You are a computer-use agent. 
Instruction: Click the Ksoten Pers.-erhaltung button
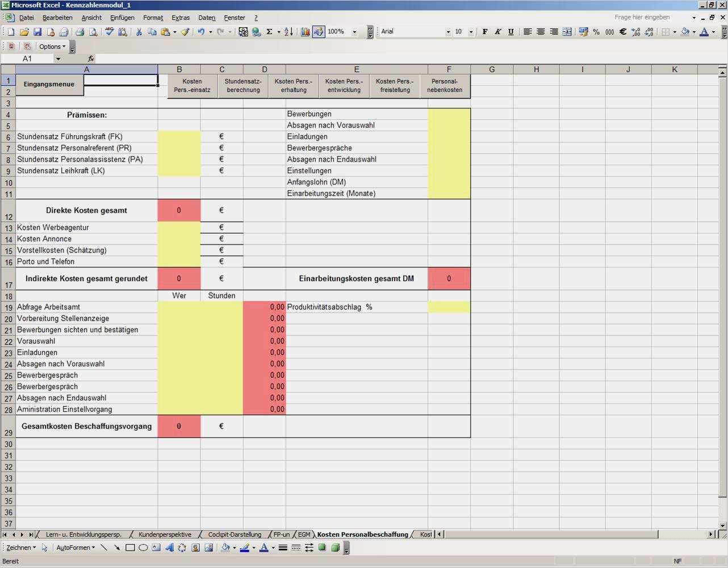(x=294, y=86)
